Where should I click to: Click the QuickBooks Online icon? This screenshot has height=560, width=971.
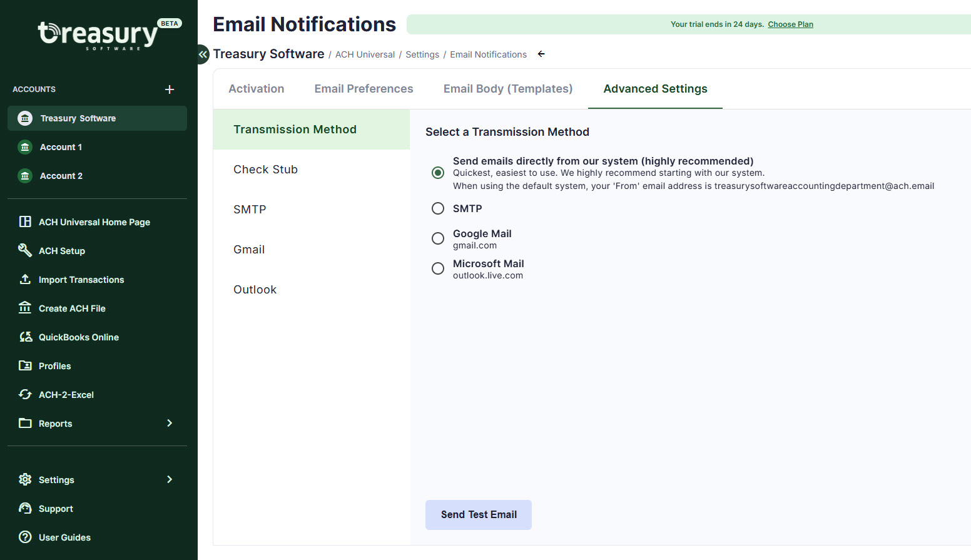25,337
